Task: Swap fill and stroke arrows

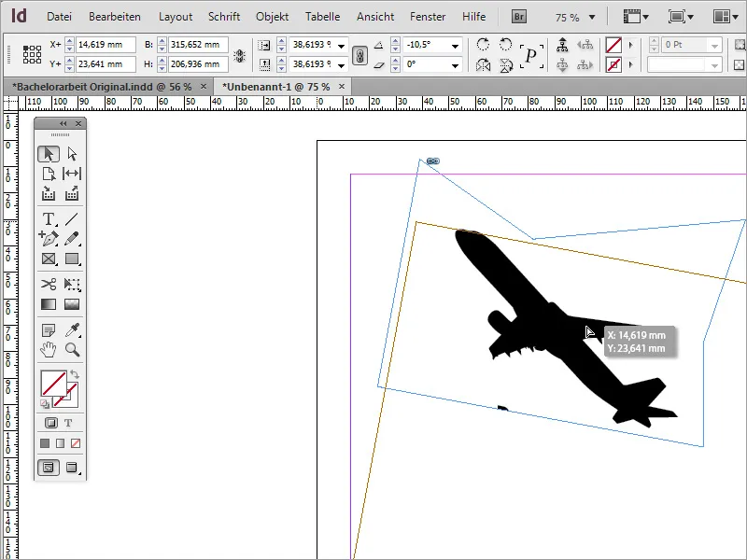Action: coord(75,374)
